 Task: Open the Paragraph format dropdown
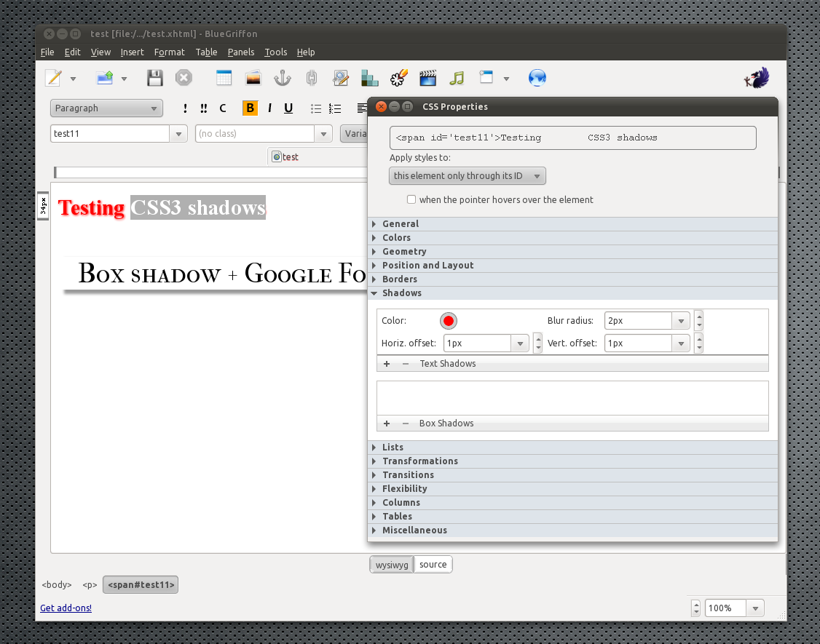pos(106,108)
